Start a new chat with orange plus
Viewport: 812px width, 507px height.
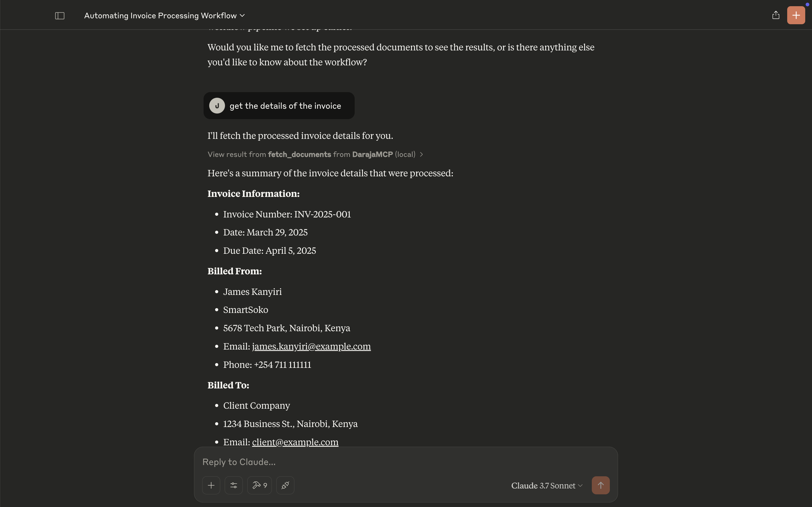tap(796, 15)
